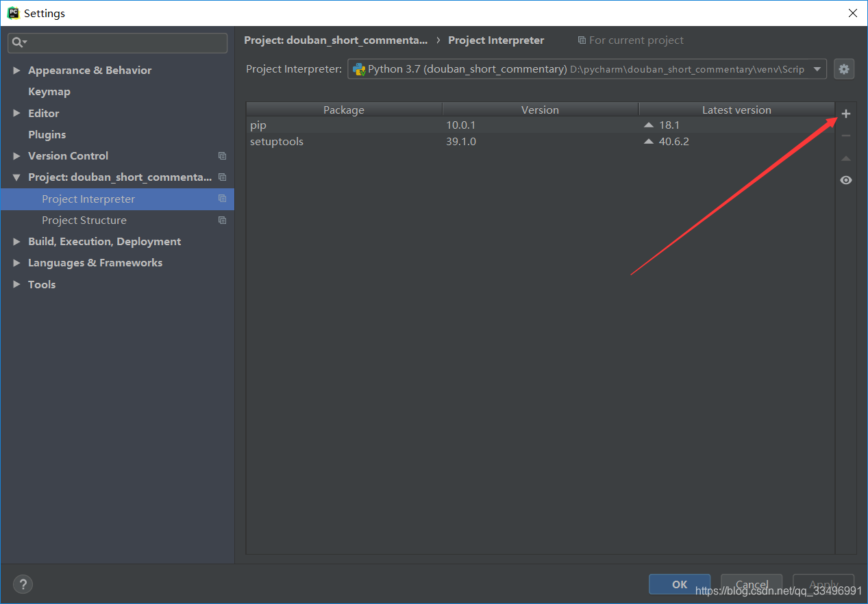
Task: Click the plus icon to install a package
Action: (846, 114)
